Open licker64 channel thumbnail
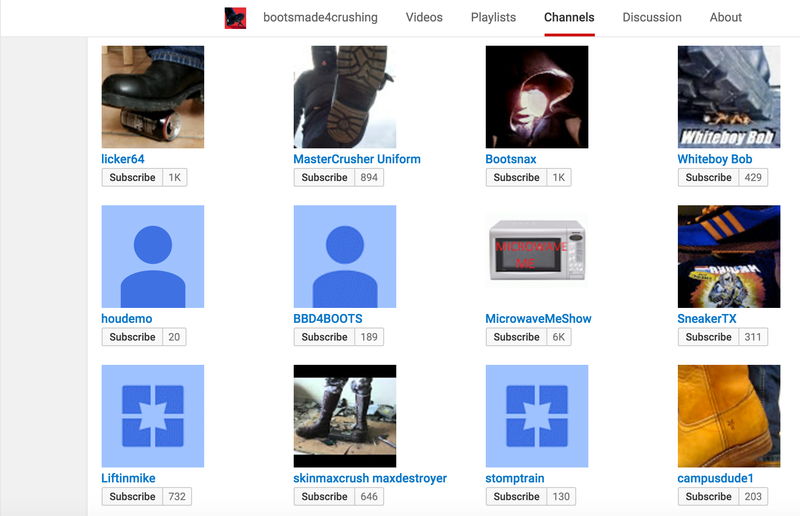Viewport: 800px width, 516px height. (x=153, y=97)
